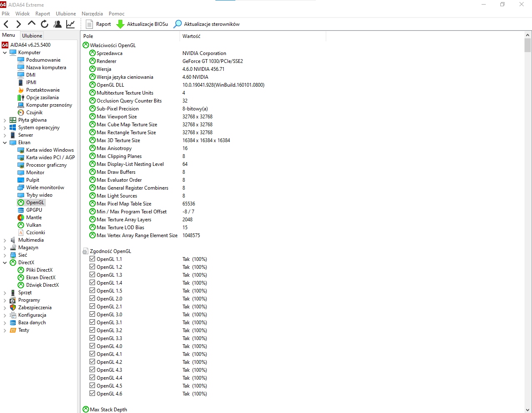Click the scrollbar down arrow
The width and height of the screenshot is (532, 413).
[528, 410]
